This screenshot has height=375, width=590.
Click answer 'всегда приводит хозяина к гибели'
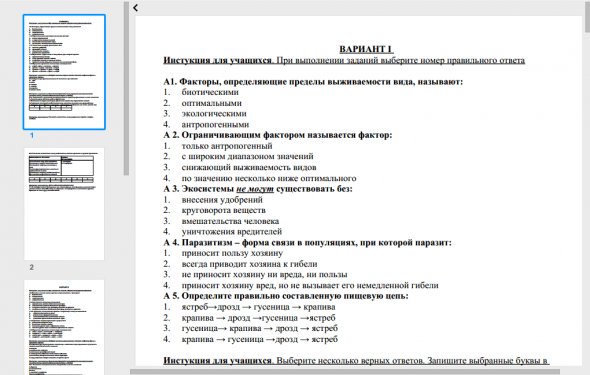pyautogui.click(x=249, y=264)
